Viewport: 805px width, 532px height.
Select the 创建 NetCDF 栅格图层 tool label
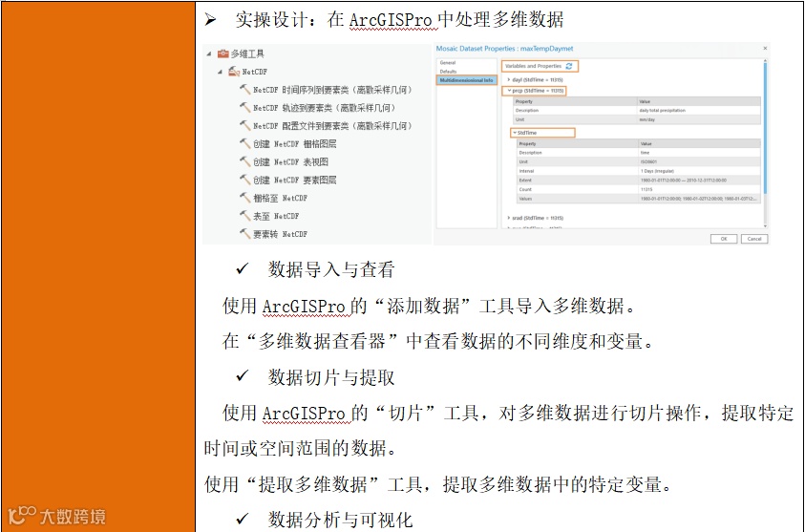[x=295, y=144]
